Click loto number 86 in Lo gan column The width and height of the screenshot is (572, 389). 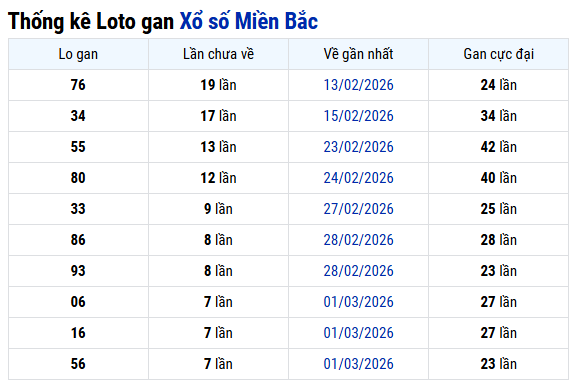pos(78,240)
